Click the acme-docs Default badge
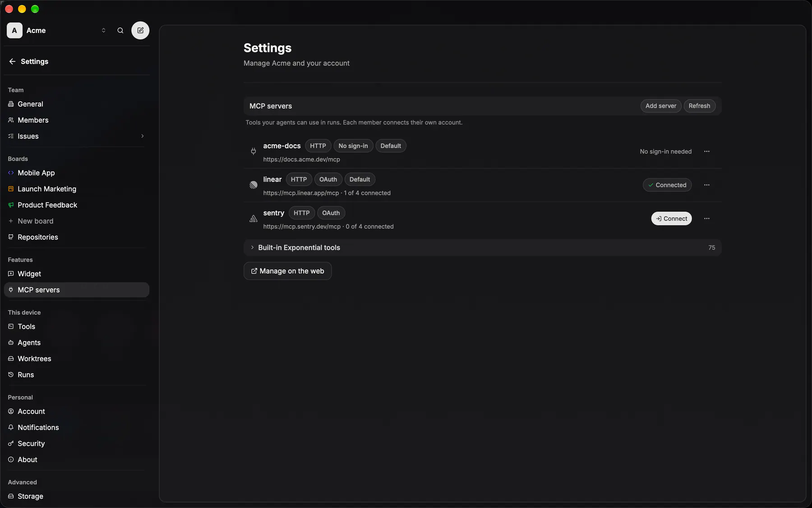This screenshot has height=508, width=812. (x=391, y=146)
